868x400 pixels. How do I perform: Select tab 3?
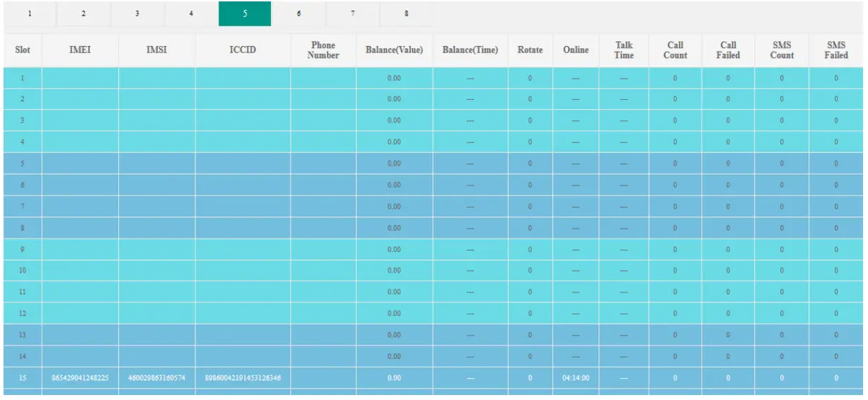pyautogui.click(x=137, y=13)
